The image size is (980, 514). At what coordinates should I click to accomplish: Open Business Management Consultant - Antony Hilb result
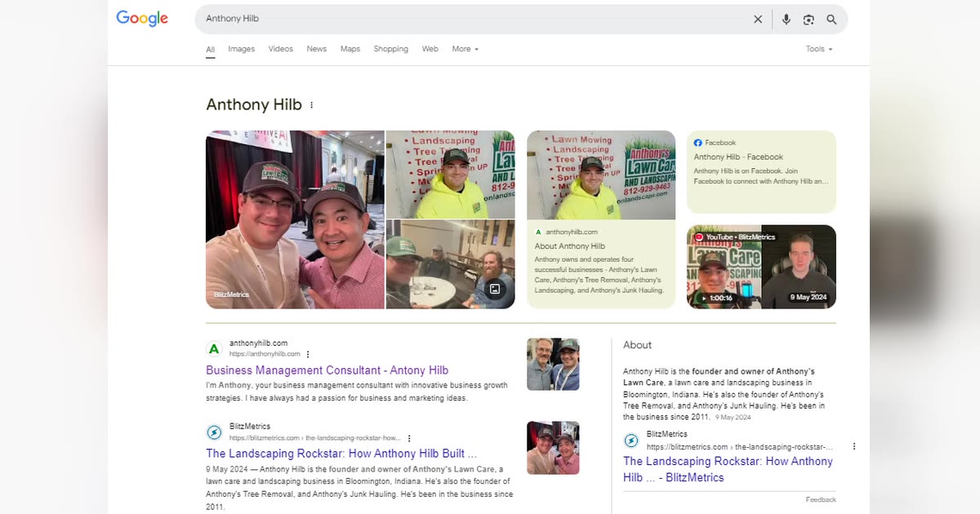[327, 370]
